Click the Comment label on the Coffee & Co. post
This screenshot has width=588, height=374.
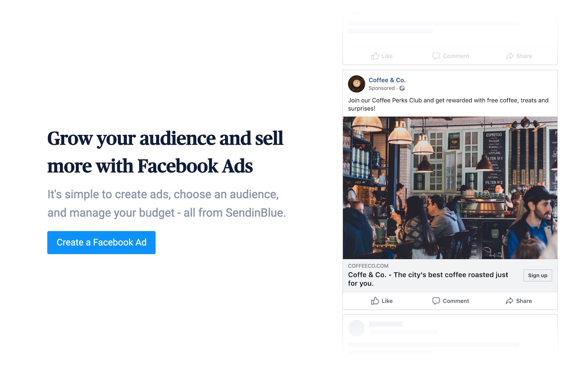[456, 301]
